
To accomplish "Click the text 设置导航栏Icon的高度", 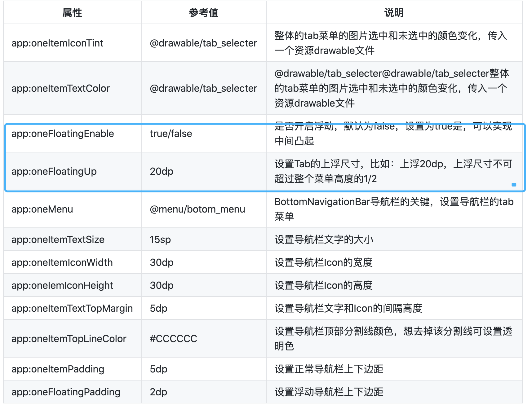I will click(323, 285).
